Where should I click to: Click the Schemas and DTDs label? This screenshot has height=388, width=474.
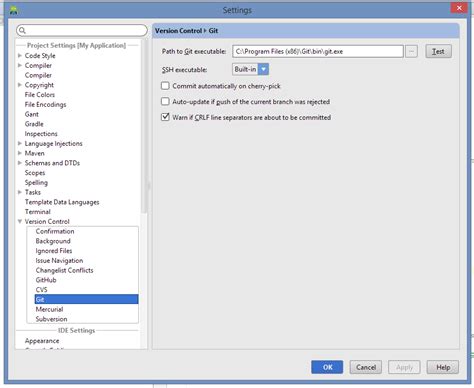(52, 163)
